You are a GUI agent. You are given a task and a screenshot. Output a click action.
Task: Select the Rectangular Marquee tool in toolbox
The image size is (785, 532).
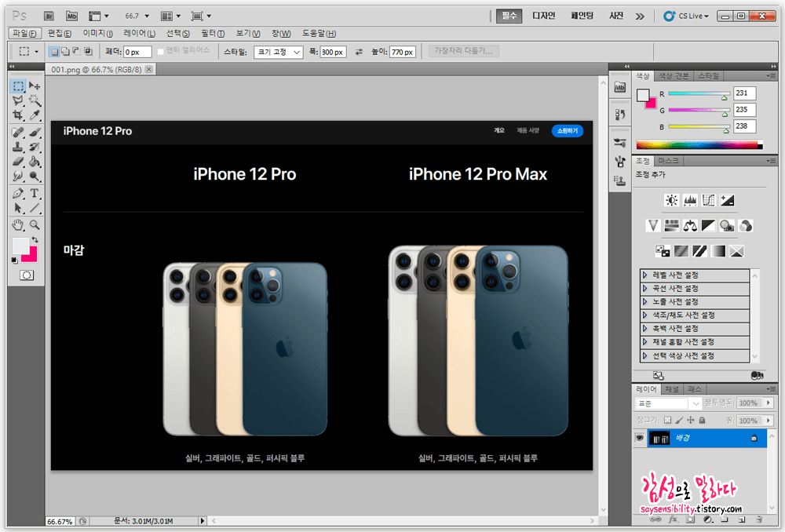pyautogui.click(x=18, y=86)
